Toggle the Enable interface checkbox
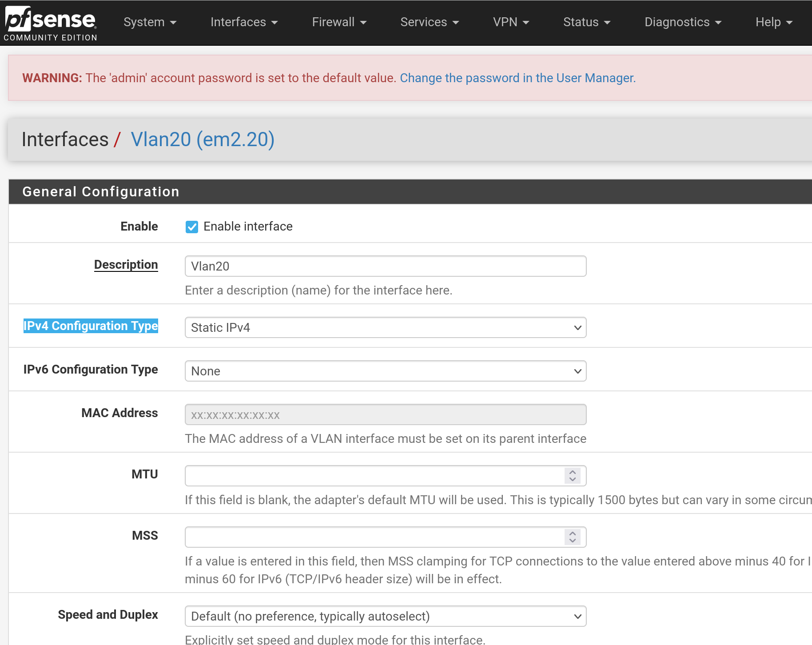The image size is (812, 645). tap(191, 227)
